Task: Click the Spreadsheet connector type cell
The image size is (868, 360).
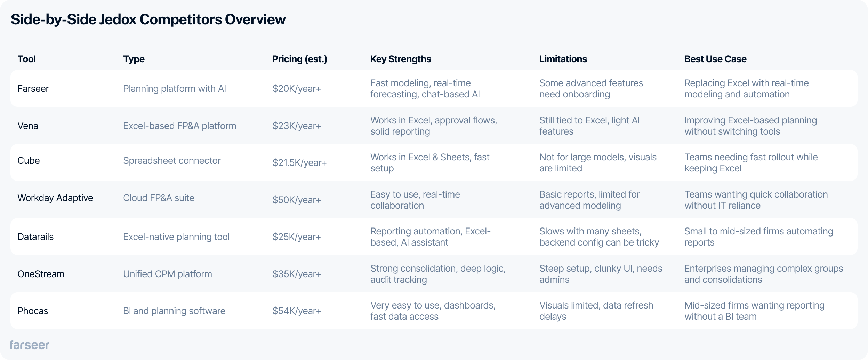Action: (172, 161)
